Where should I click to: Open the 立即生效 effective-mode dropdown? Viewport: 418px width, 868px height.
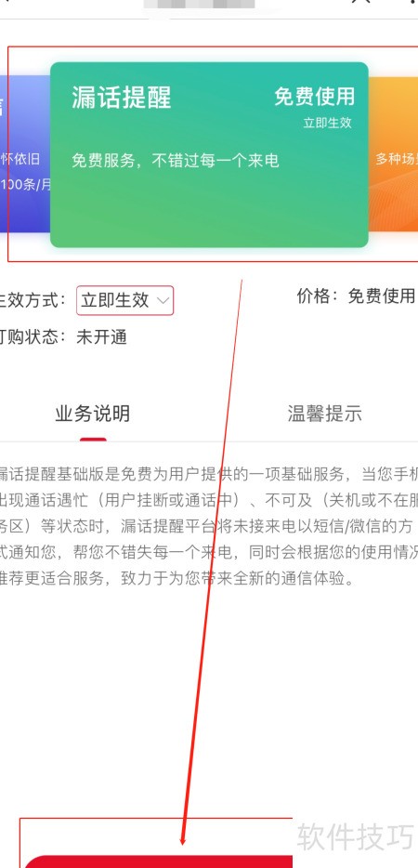coord(124,300)
